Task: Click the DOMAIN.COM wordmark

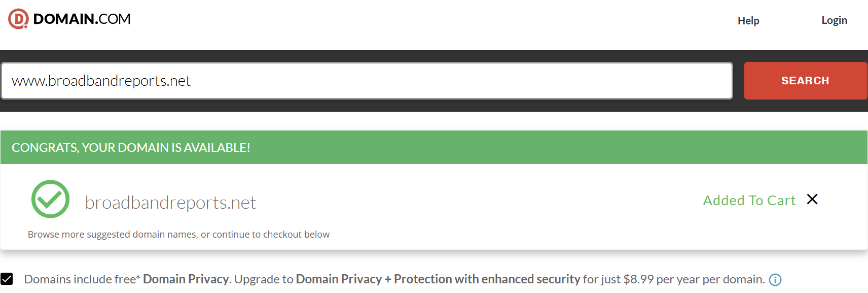Action: pyautogui.click(x=82, y=19)
